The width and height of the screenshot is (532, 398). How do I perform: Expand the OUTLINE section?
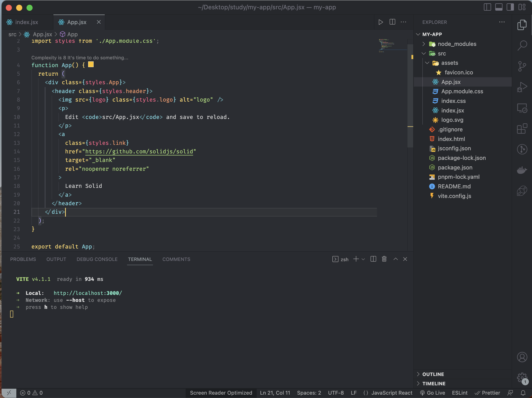[433, 374]
